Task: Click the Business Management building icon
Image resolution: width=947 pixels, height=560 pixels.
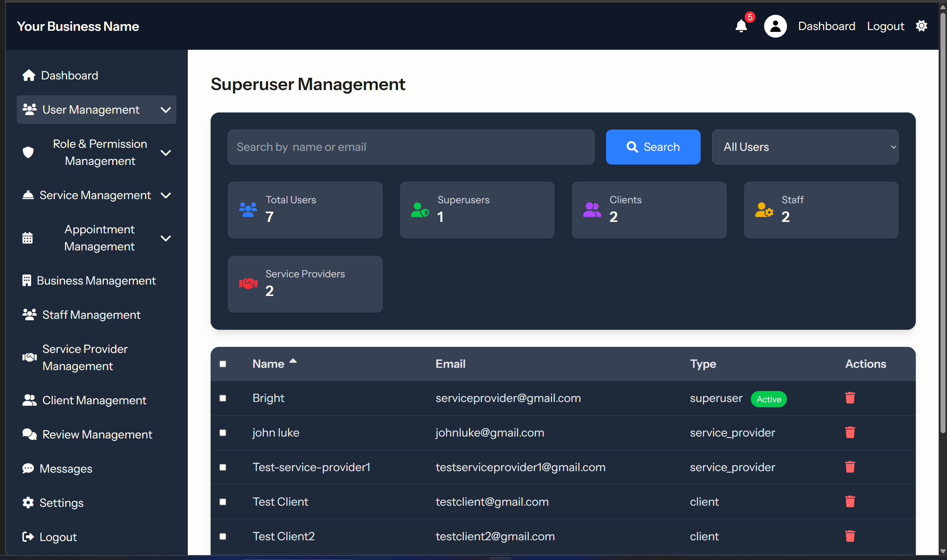Action: (x=27, y=280)
